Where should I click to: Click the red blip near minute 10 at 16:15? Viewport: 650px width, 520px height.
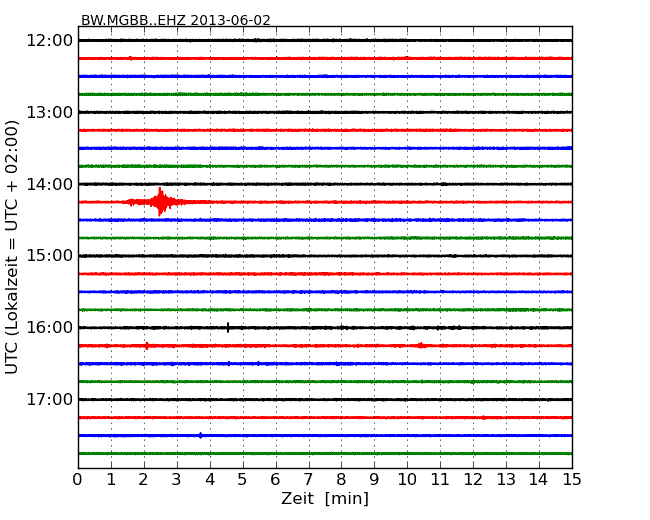[421, 345]
